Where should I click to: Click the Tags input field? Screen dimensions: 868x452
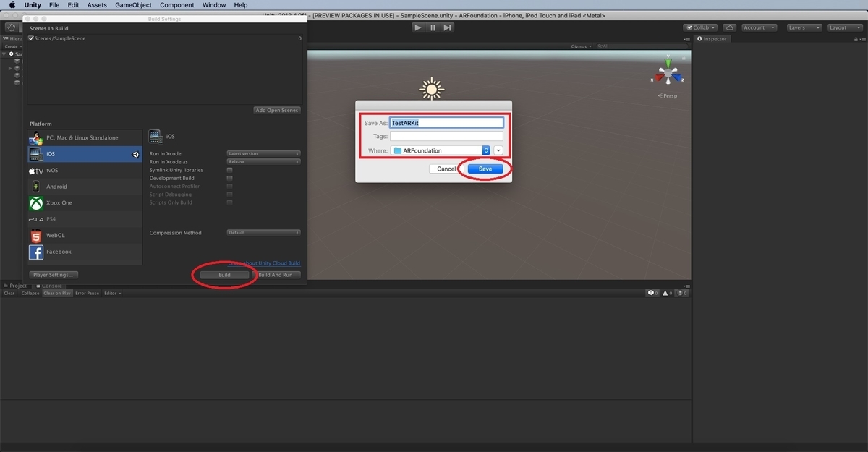[x=446, y=136]
